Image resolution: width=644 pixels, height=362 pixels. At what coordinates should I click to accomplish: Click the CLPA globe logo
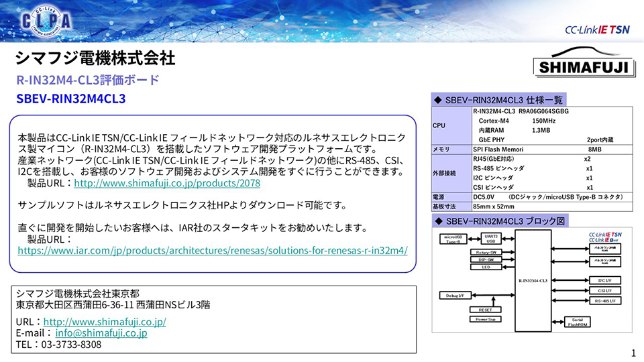click(x=46, y=21)
